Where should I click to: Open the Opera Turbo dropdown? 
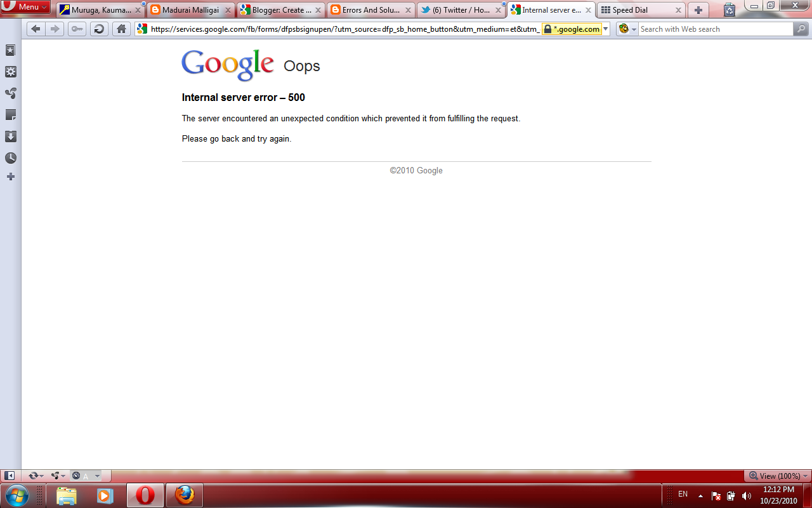tap(86, 476)
